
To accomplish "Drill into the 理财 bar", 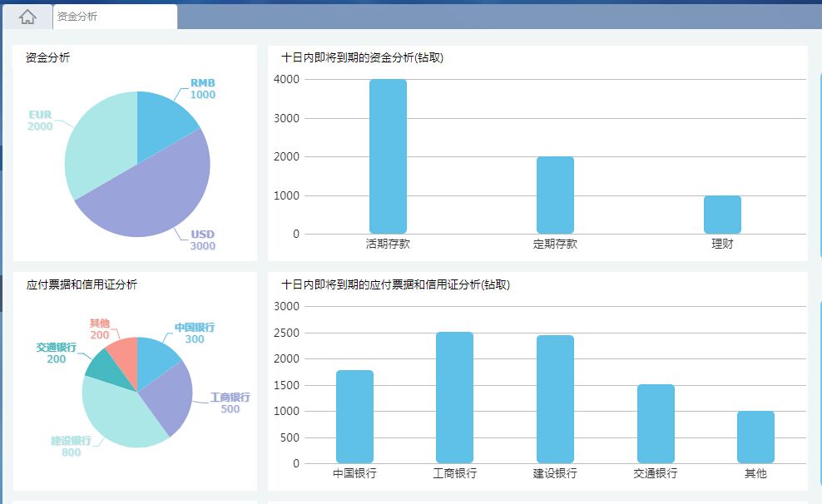I will pyautogui.click(x=721, y=215).
